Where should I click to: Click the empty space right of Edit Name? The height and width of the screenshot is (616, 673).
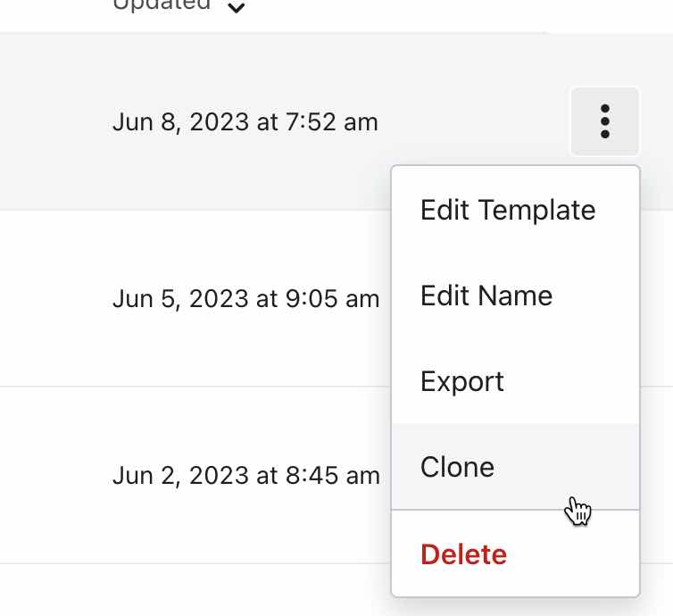[598, 296]
